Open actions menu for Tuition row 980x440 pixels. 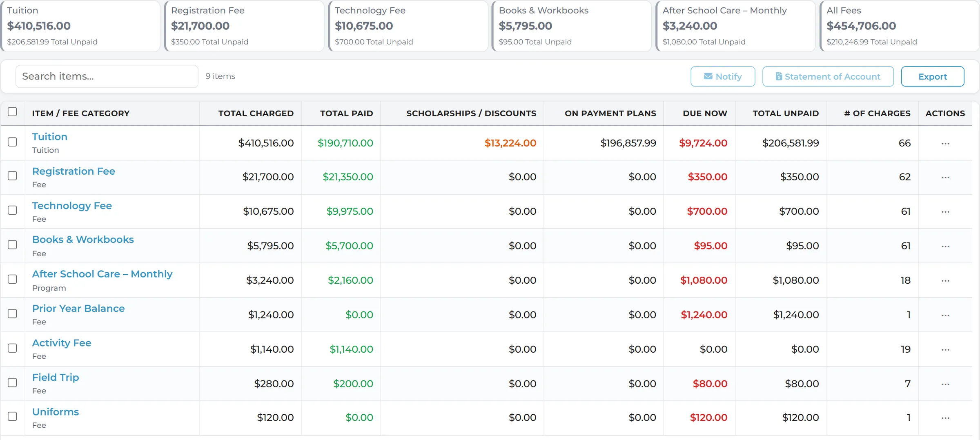pyautogui.click(x=945, y=143)
